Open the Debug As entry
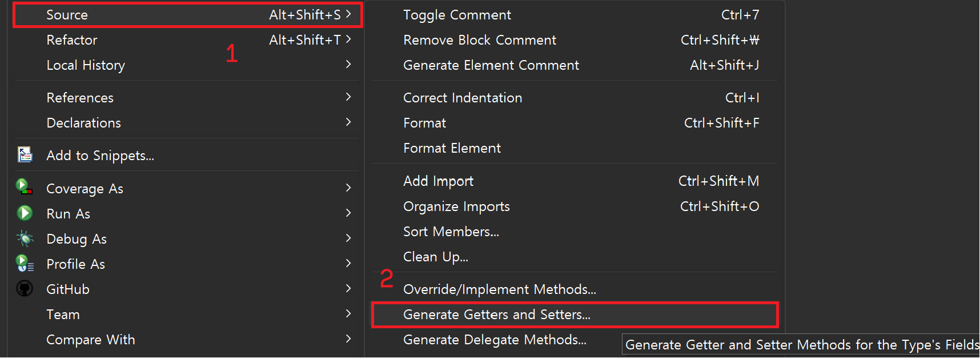Screen dimensions: 980x358 187,239
